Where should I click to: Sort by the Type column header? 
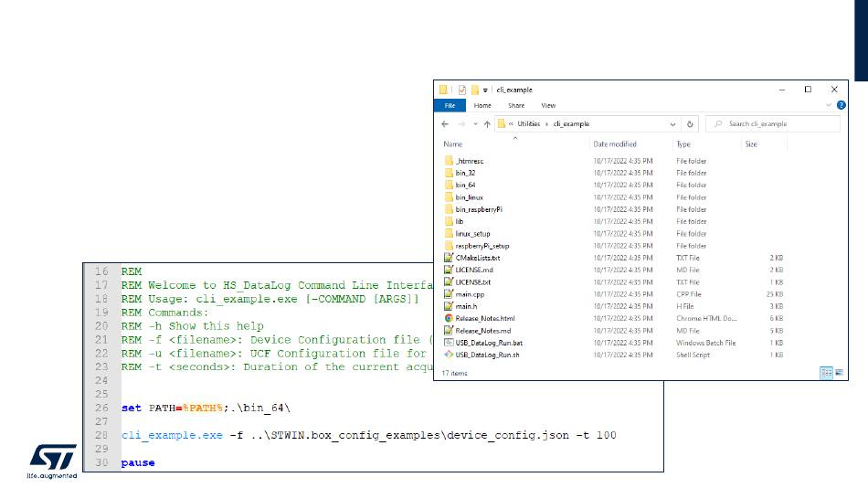click(683, 144)
